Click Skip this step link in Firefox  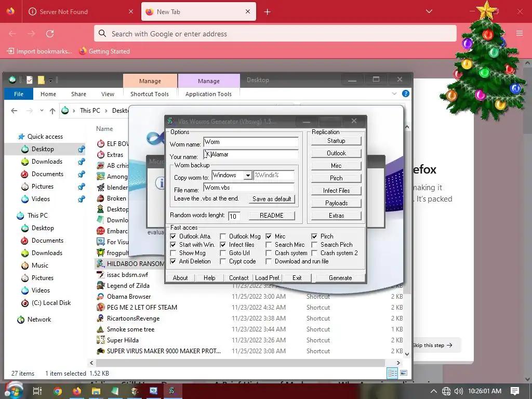click(432, 345)
